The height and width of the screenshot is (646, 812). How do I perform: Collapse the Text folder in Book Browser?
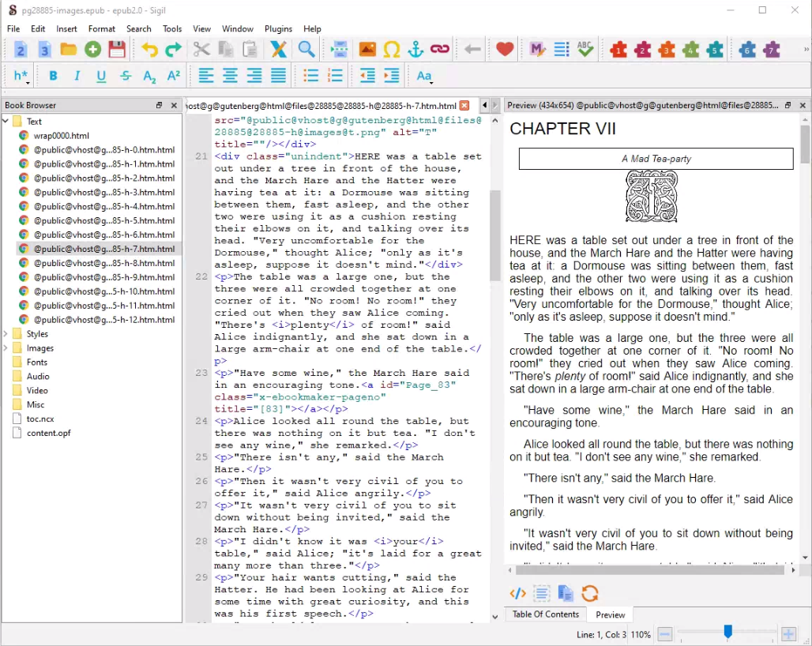click(6, 121)
